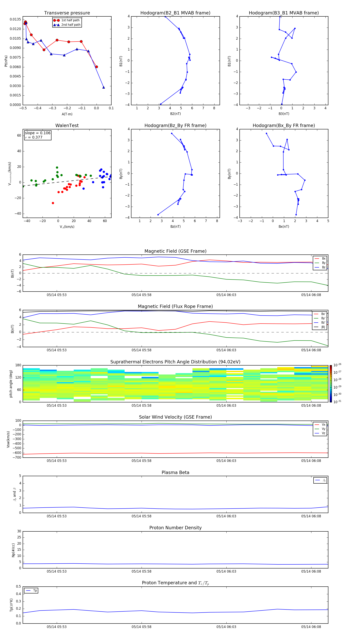Click the "r = 0.377" annotation

pos(34,137)
